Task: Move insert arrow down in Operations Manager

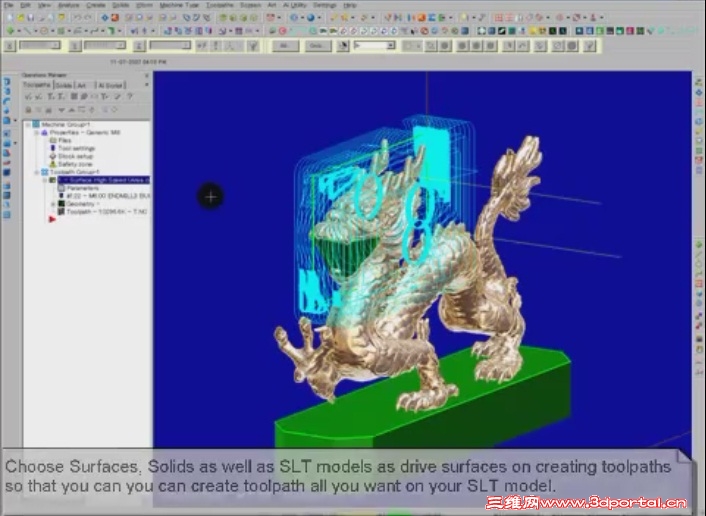Action: [x=61, y=110]
